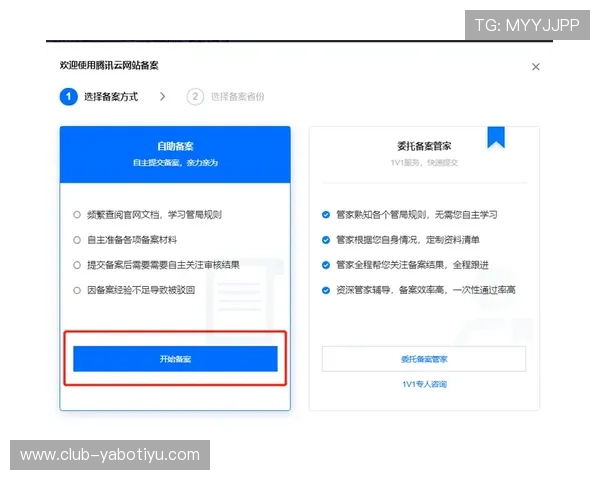
Task: Open the 1V1专人咨询 link
Action: pyautogui.click(x=424, y=384)
